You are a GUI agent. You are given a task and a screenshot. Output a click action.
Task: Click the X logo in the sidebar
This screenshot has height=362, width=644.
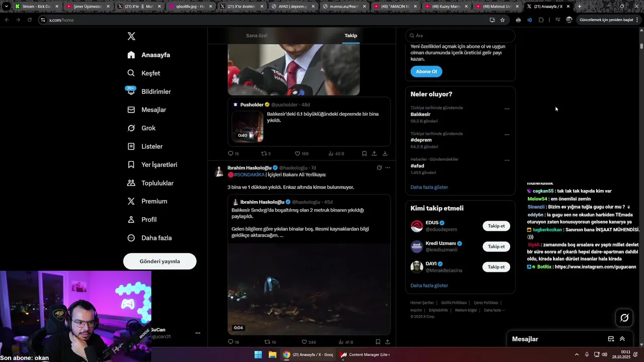[x=131, y=36]
